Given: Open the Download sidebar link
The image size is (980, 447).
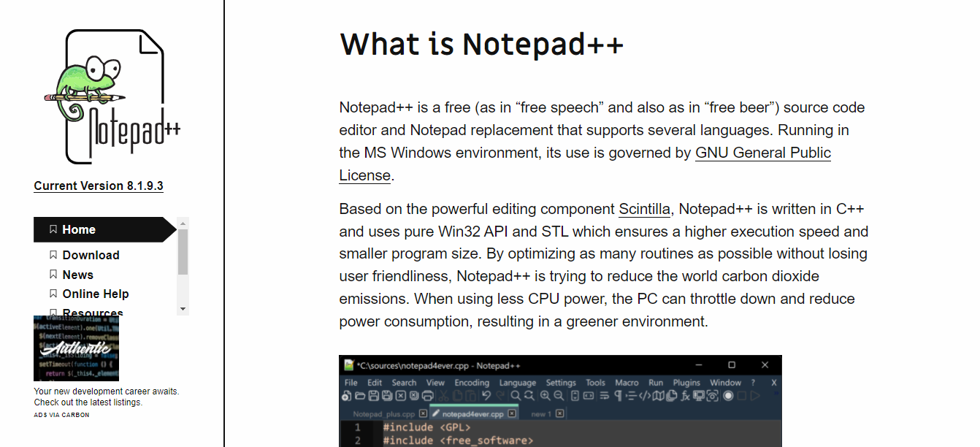Looking at the screenshot, I should click(x=91, y=255).
